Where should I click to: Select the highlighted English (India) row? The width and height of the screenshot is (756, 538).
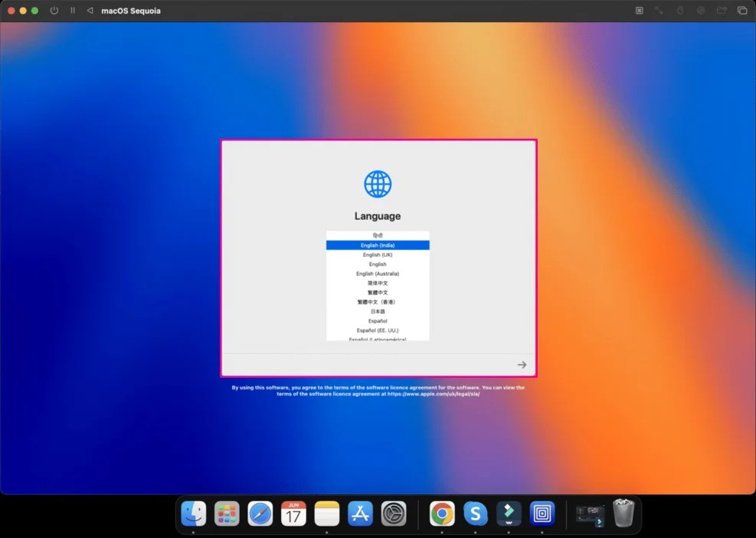pos(378,245)
